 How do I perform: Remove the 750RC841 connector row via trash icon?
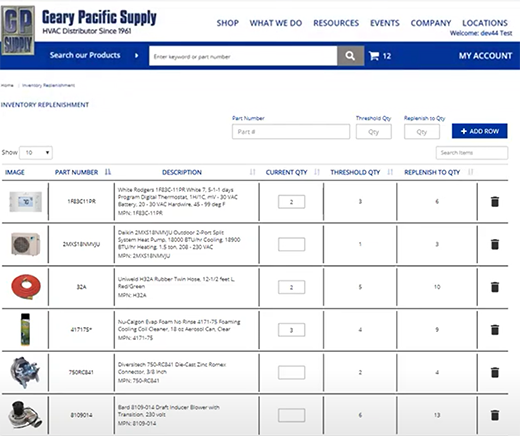pos(495,372)
